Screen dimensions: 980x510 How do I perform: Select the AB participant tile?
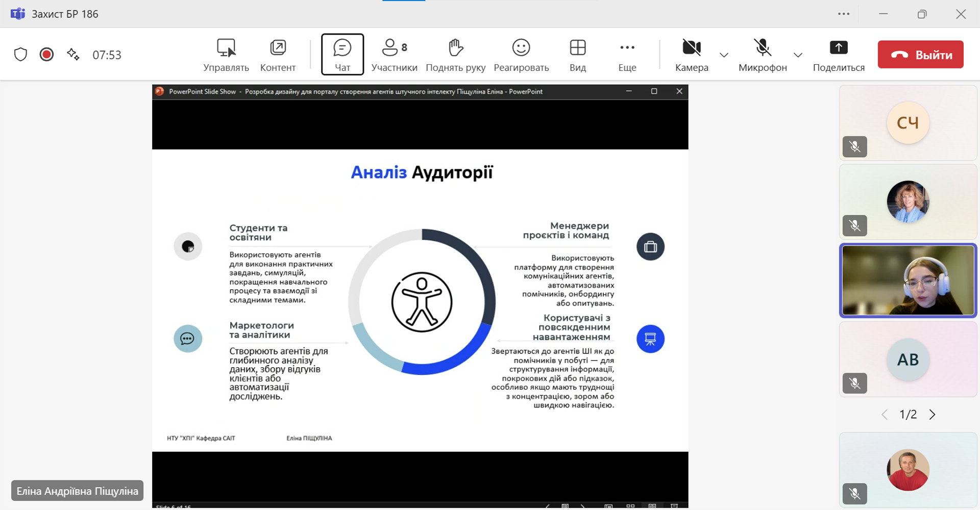908,360
